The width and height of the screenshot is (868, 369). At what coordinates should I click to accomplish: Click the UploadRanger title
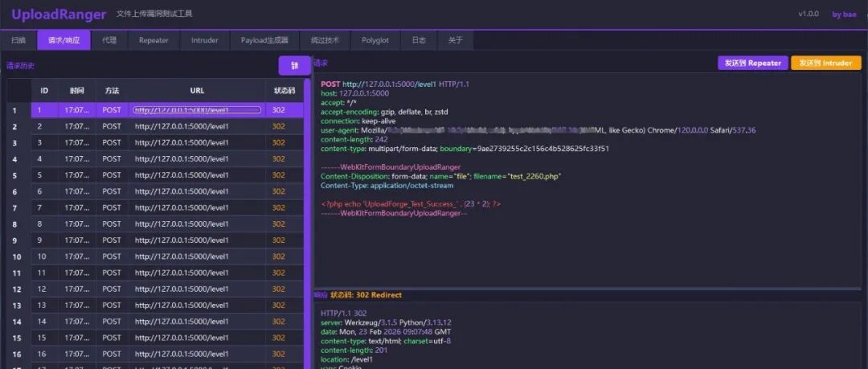point(59,15)
